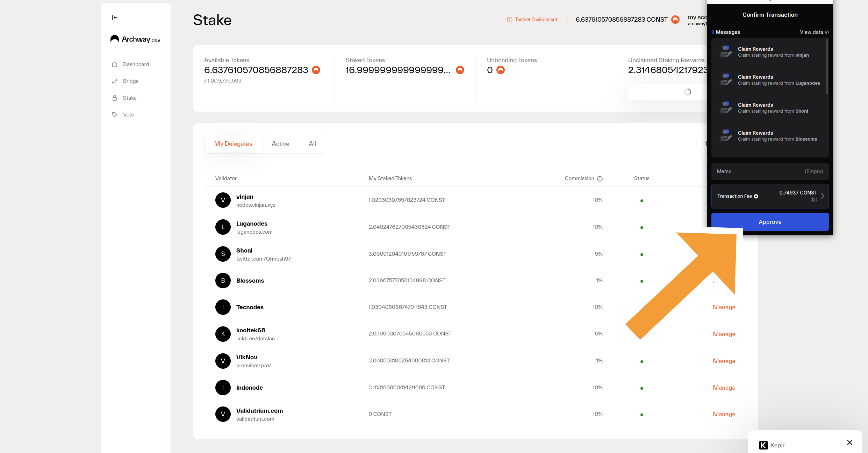This screenshot has height=453, width=868.
Task: Switch to the All validators tab
Action: (x=312, y=144)
